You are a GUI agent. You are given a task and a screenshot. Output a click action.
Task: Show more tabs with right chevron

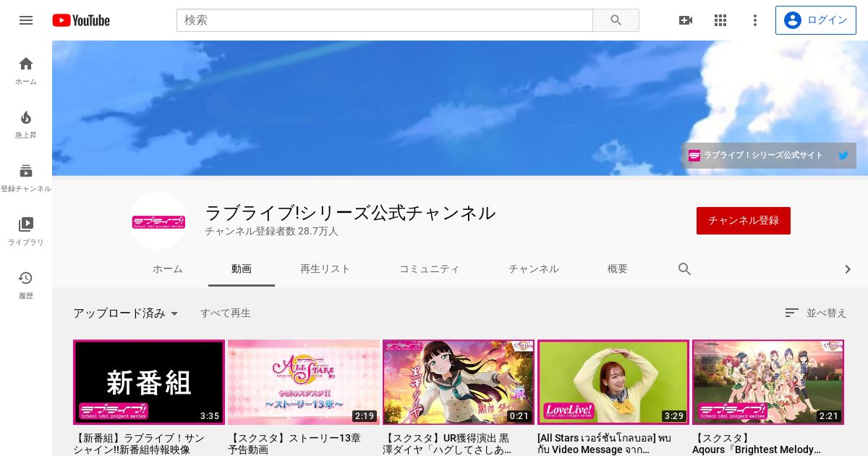[848, 269]
